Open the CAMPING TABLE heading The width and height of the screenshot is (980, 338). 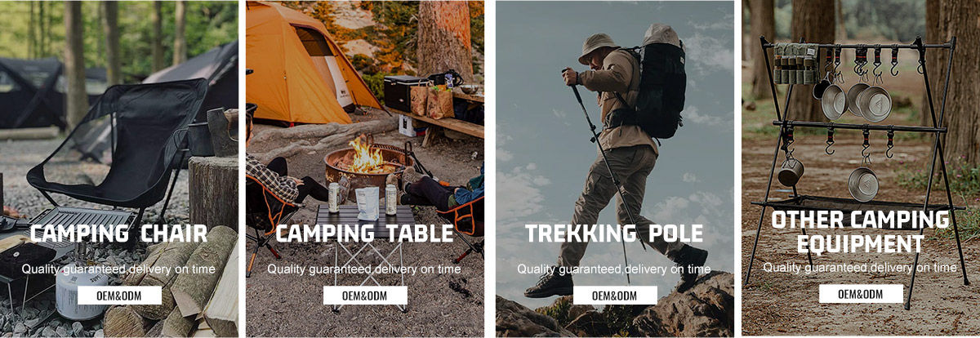(364, 233)
